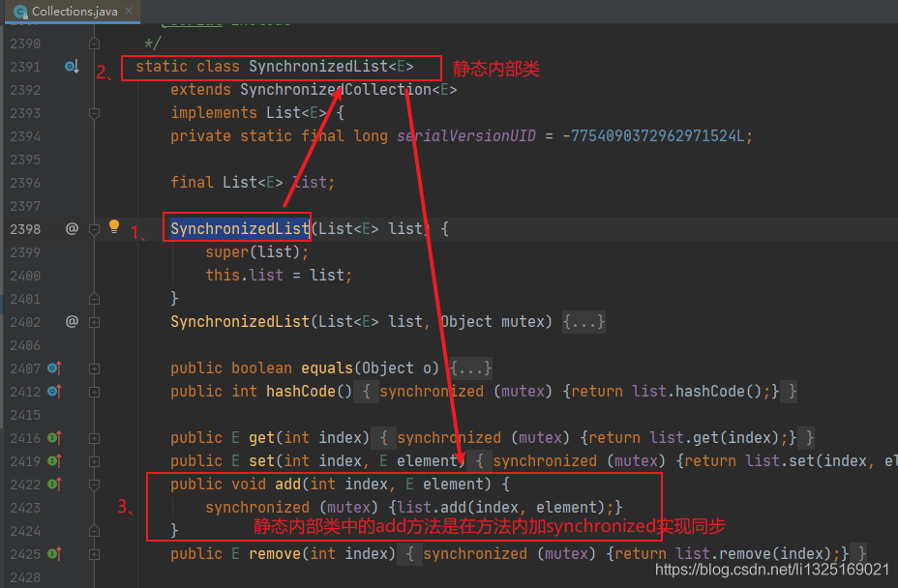Expand the {...} placeholder after equals(Object o)
The image size is (898, 588).
470,368
